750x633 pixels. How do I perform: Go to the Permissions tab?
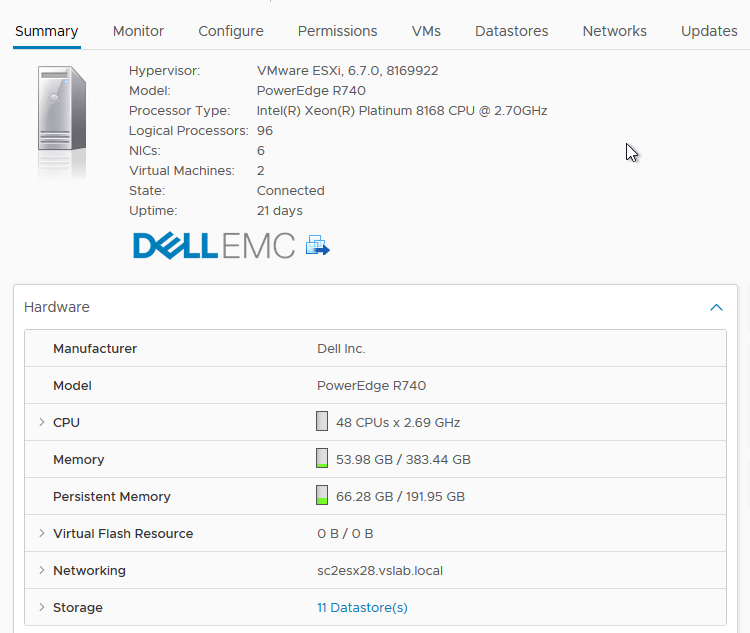(x=338, y=31)
